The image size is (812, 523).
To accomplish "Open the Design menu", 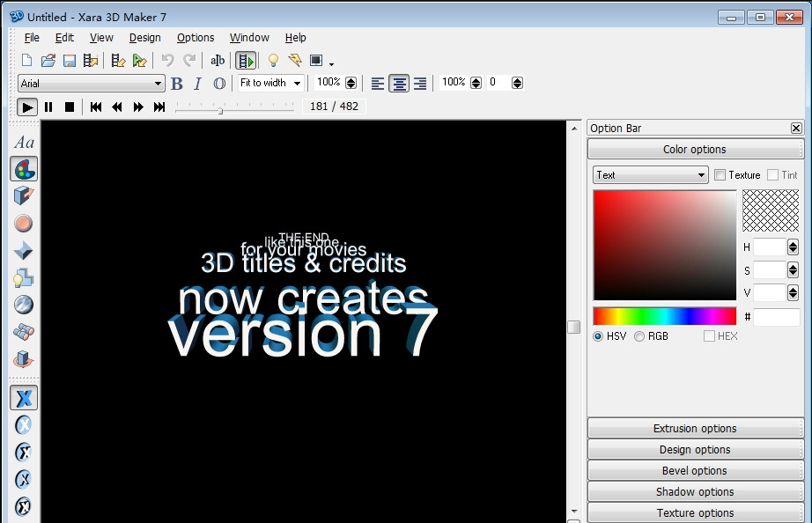I will 144,38.
